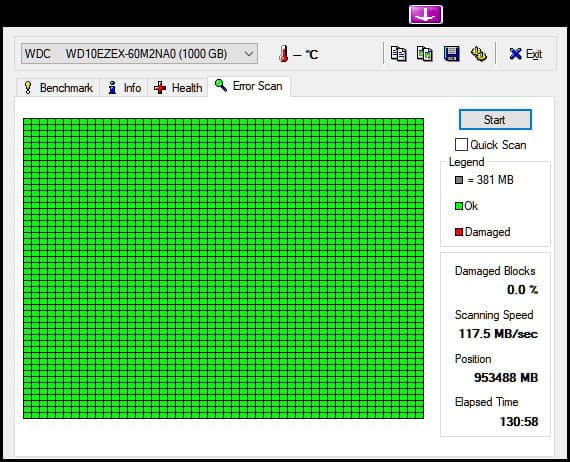Screen dimensions: 570x462
Task: Click the copy info to clipboard icon
Action: [x=398, y=54]
